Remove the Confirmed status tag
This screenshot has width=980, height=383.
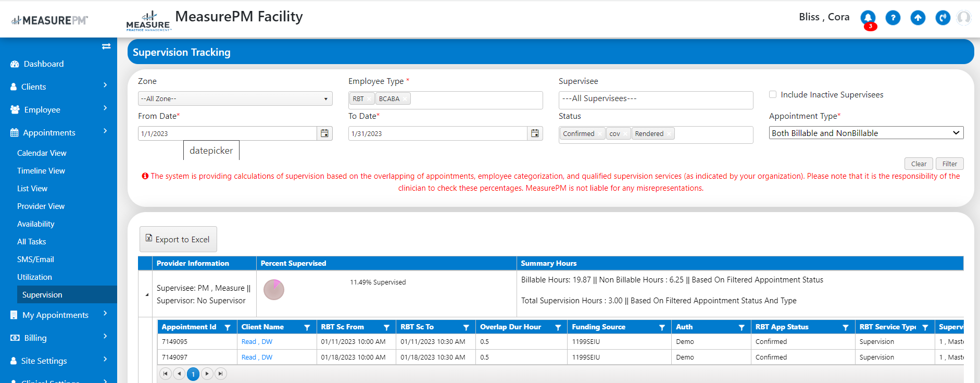pyautogui.click(x=600, y=134)
